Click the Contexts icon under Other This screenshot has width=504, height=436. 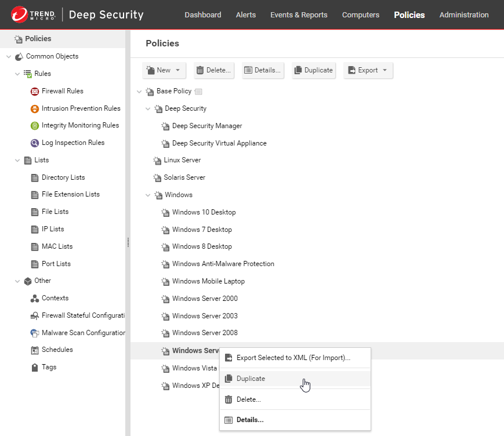tap(35, 299)
